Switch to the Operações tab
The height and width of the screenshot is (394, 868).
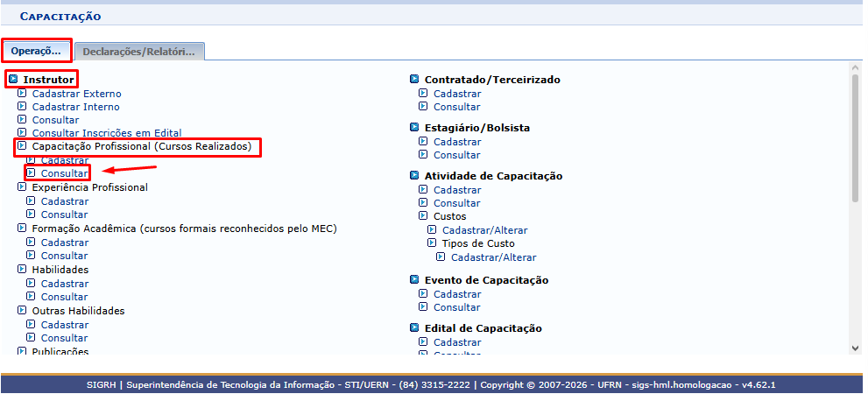coord(36,51)
